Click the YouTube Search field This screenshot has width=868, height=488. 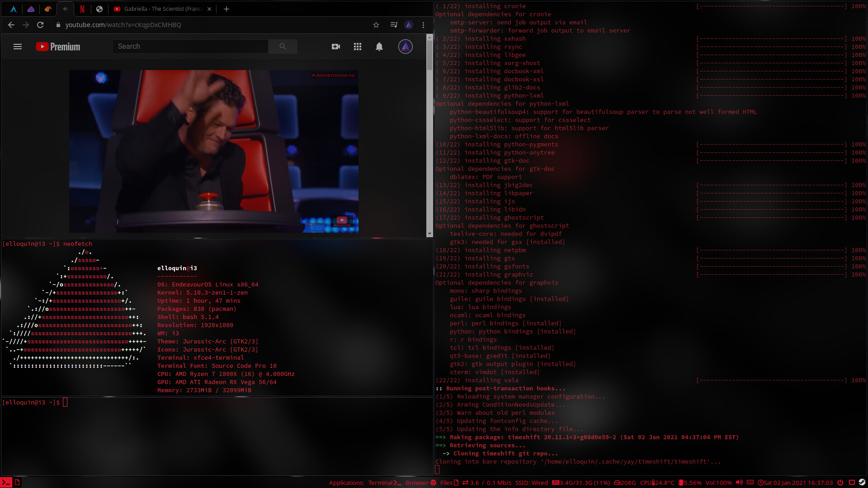pyautogui.click(x=190, y=47)
